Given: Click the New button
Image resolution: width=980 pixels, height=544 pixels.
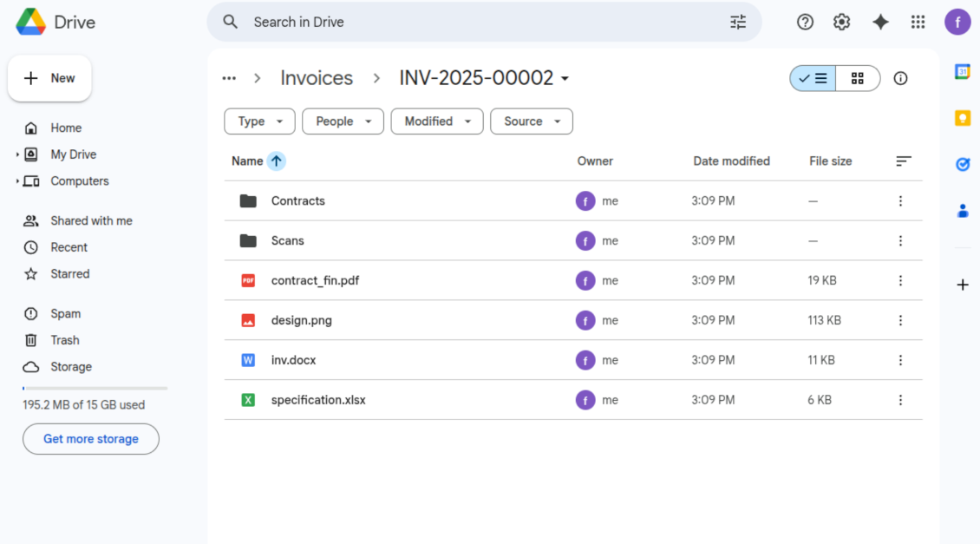Looking at the screenshot, I should point(49,78).
